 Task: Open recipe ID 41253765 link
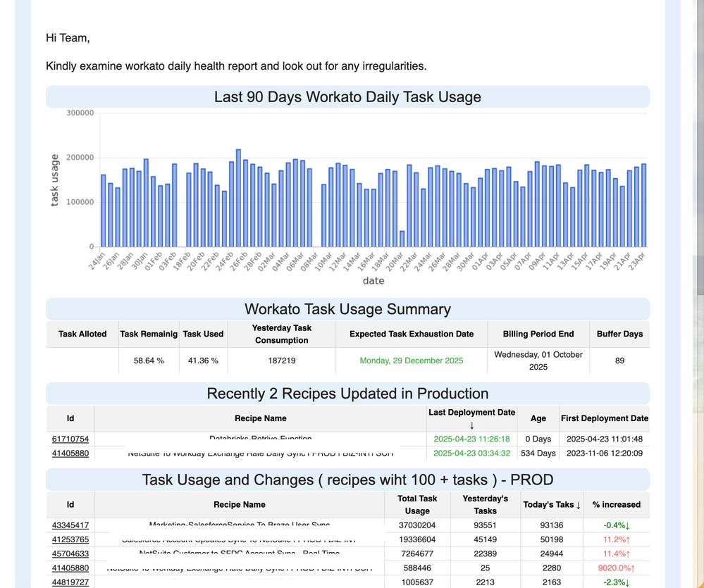(x=70, y=540)
